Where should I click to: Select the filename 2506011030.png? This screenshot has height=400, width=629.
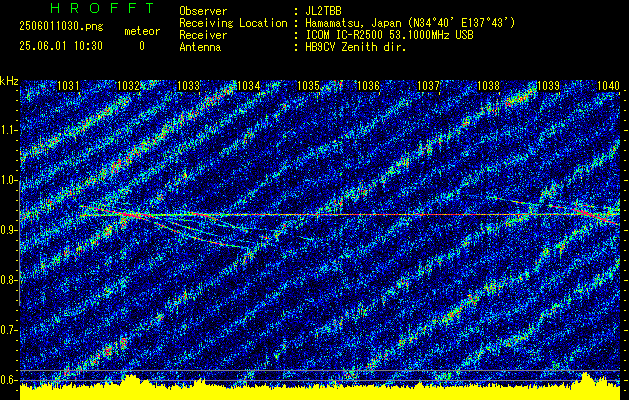click(x=61, y=27)
